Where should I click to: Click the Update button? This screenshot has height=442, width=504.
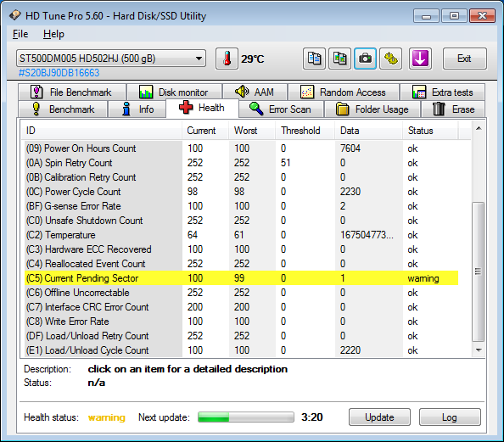(x=379, y=417)
